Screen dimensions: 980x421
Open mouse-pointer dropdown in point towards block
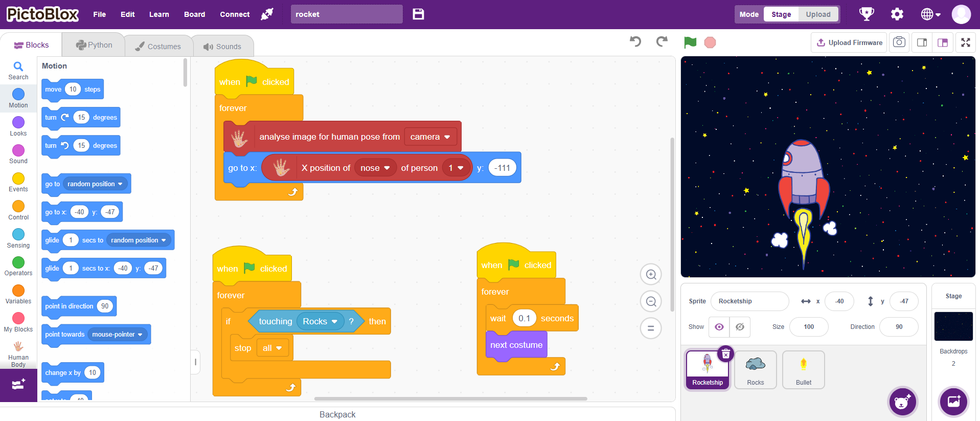(117, 335)
